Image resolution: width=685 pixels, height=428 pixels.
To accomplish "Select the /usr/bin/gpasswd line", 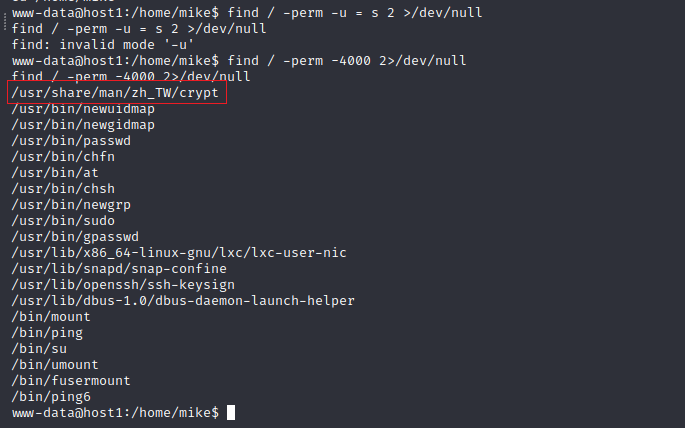I will tap(75, 237).
